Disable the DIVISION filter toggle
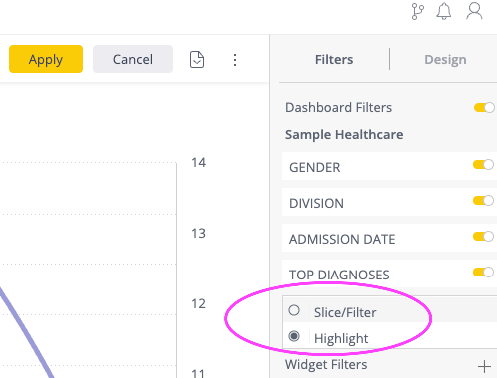Viewport: 497px width, 378px height. coord(483,201)
